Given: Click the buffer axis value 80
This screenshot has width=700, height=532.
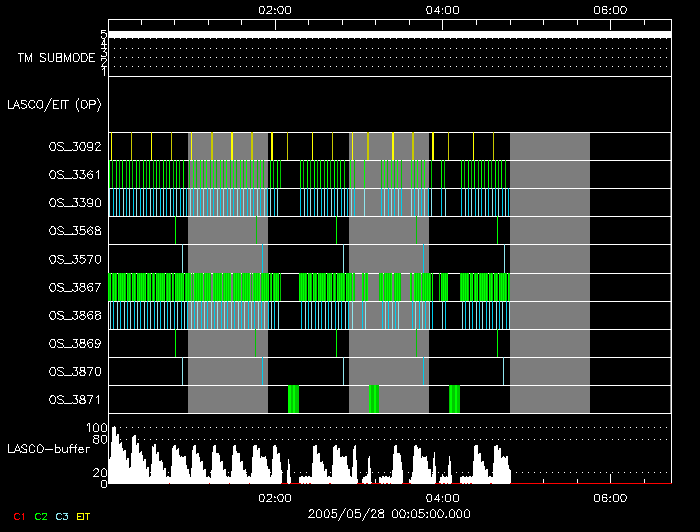Looking at the screenshot, I should [100, 440].
